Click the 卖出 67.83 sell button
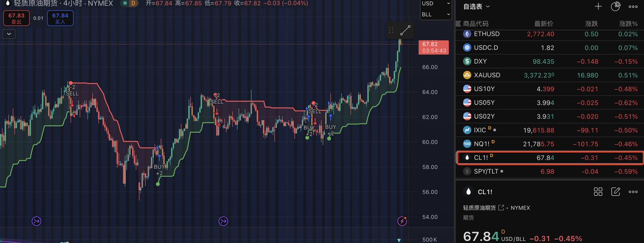 pyautogui.click(x=16, y=18)
